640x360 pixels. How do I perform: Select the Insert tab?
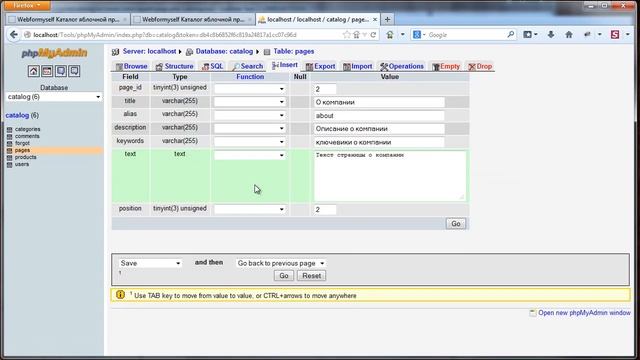(285, 65)
